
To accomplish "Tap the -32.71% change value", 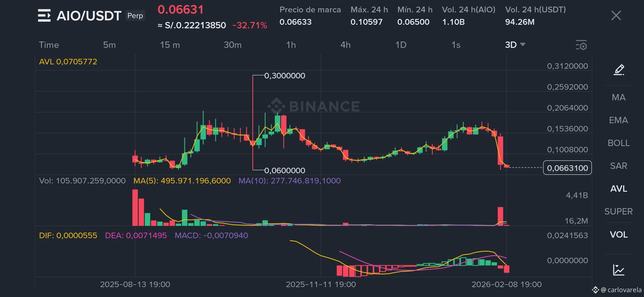I will (250, 25).
